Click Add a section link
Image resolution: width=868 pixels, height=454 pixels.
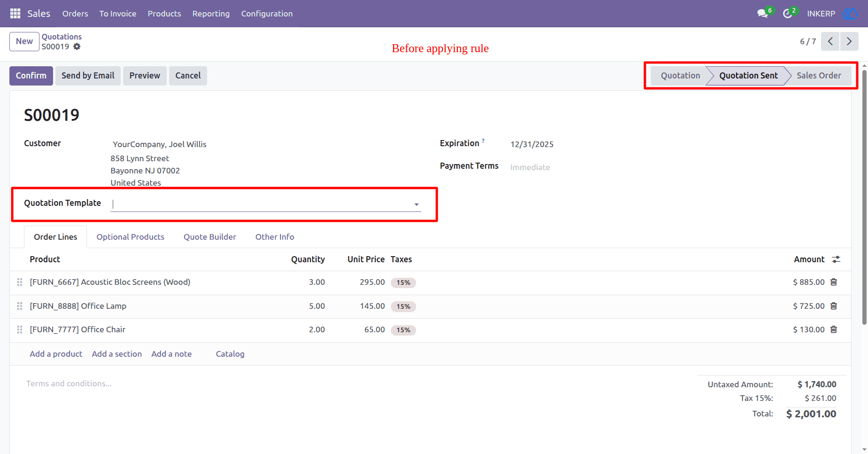coord(117,354)
